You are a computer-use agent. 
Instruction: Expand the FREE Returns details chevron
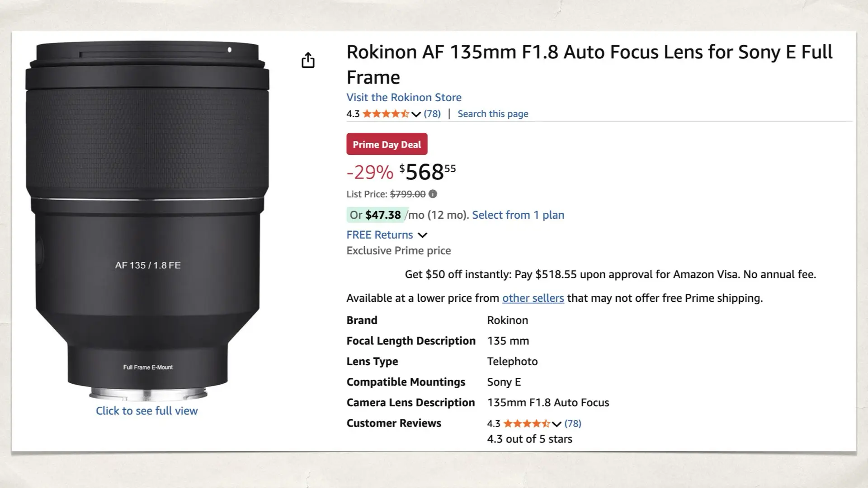coord(423,235)
